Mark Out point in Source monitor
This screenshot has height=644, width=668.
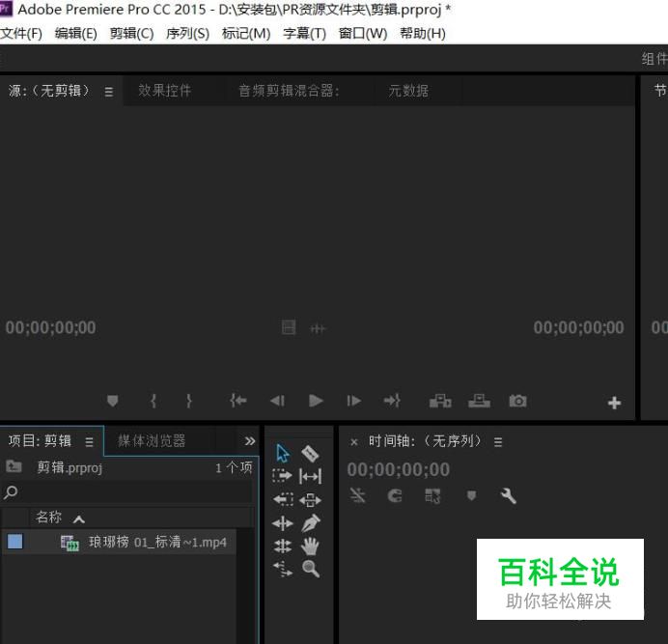tap(189, 401)
